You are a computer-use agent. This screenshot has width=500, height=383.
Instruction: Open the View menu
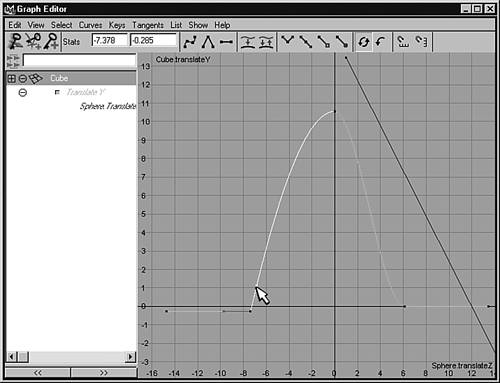[x=36, y=25]
